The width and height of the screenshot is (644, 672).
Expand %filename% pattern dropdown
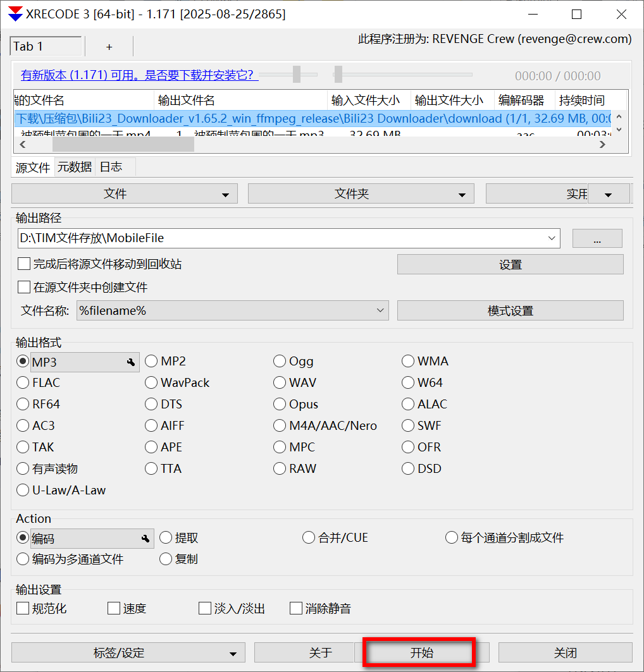click(x=380, y=310)
